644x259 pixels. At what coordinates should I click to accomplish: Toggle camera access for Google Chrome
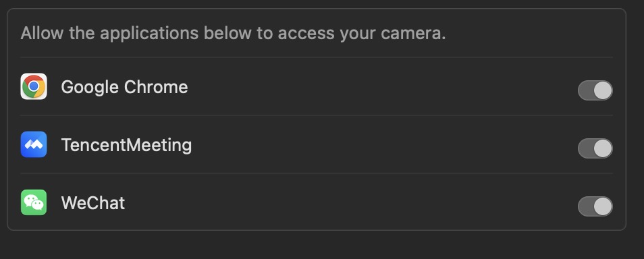click(x=595, y=90)
